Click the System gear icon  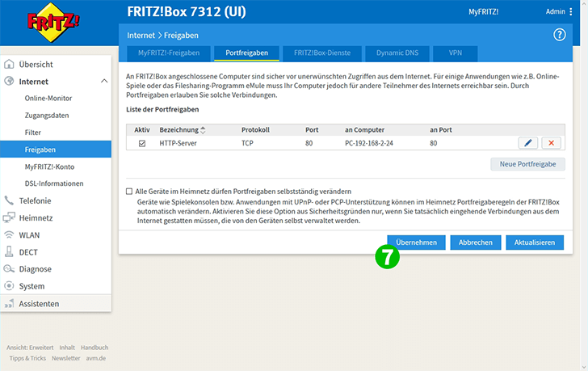pyautogui.click(x=9, y=286)
